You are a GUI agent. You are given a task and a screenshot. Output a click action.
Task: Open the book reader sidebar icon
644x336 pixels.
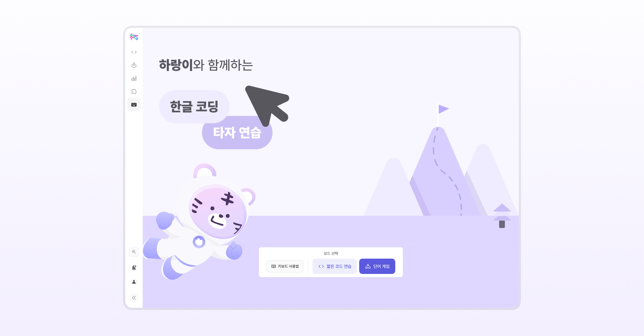(x=134, y=65)
